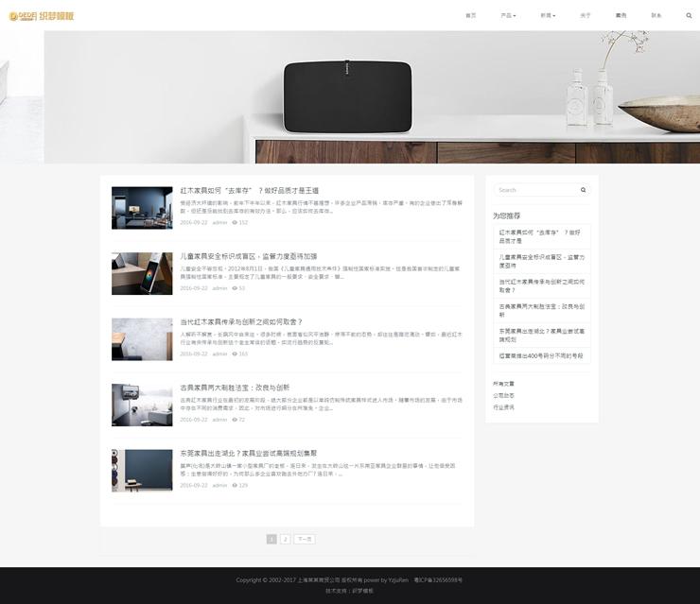Open recommended sidebar item 东莞家具出走湖北
The height and width of the screenshot is (604, 700).
click(541, 335)
